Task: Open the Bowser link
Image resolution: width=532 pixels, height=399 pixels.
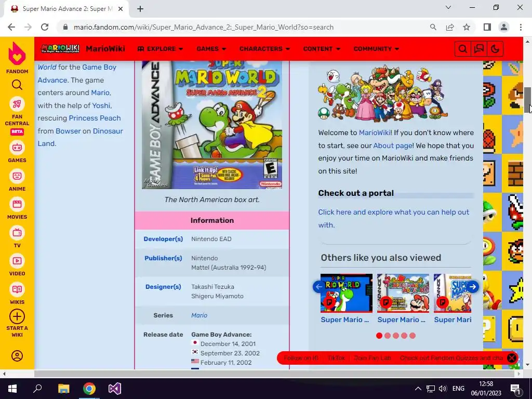Action: pyautogui.click(x=68, y=131)
